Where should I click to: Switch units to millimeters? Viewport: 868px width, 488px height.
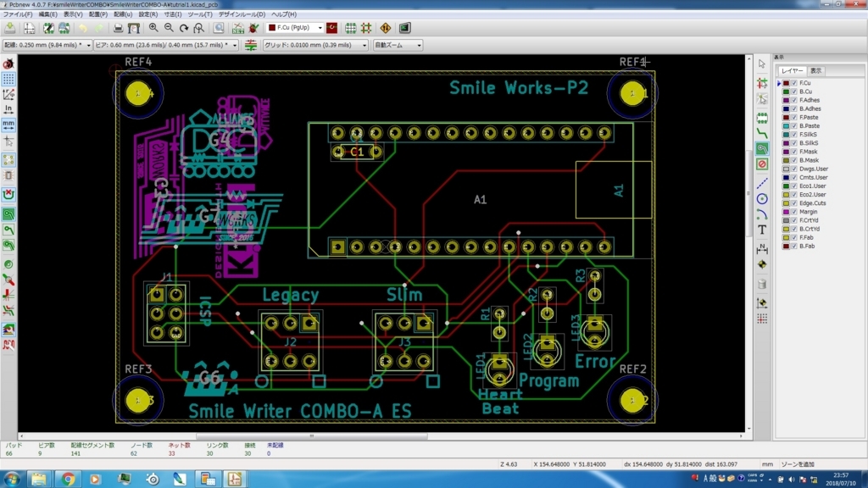point(8,125)
